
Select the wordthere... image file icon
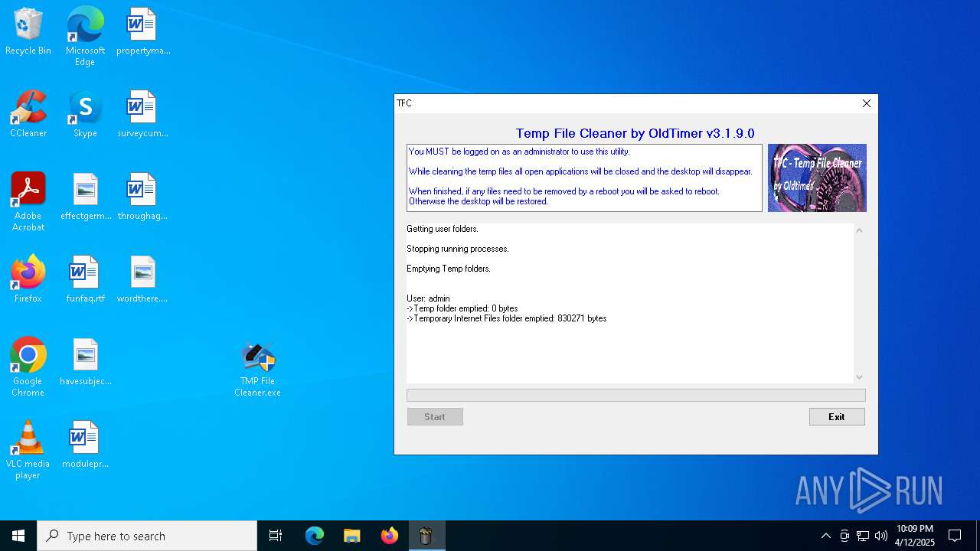click(142, 279)
